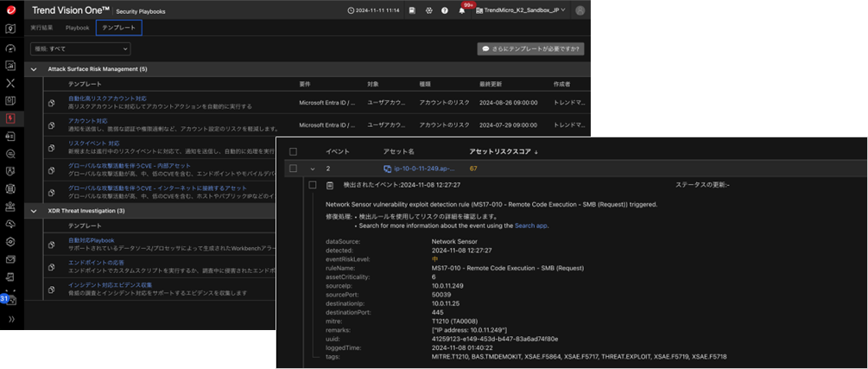Copy icon for エンドポイントの応答 template row

52,266
